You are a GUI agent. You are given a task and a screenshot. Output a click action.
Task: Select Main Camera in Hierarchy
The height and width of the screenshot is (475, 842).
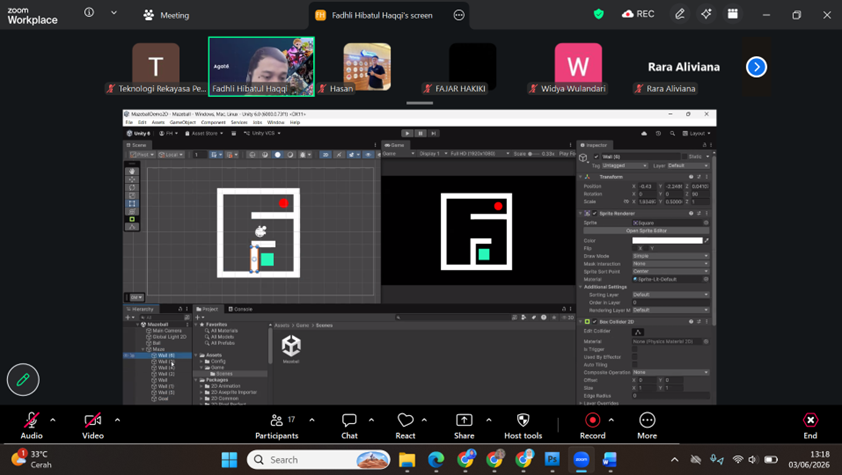(x=167, y=331)
